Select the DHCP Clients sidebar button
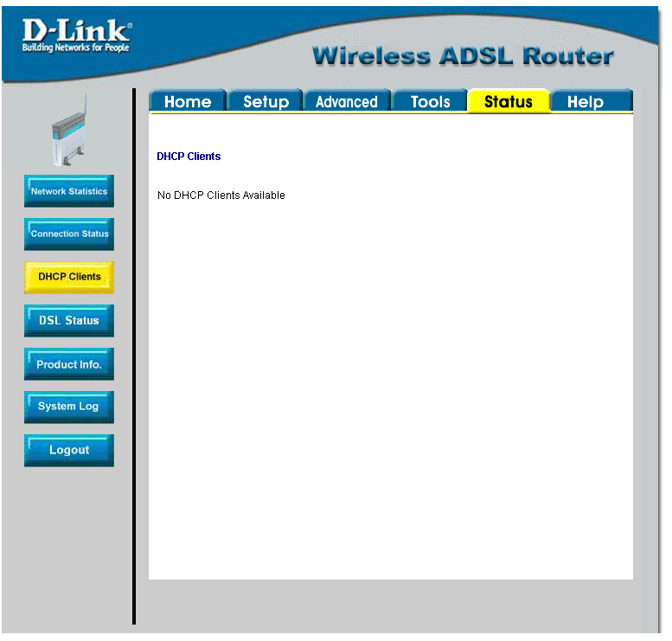 tap(69, 278)
